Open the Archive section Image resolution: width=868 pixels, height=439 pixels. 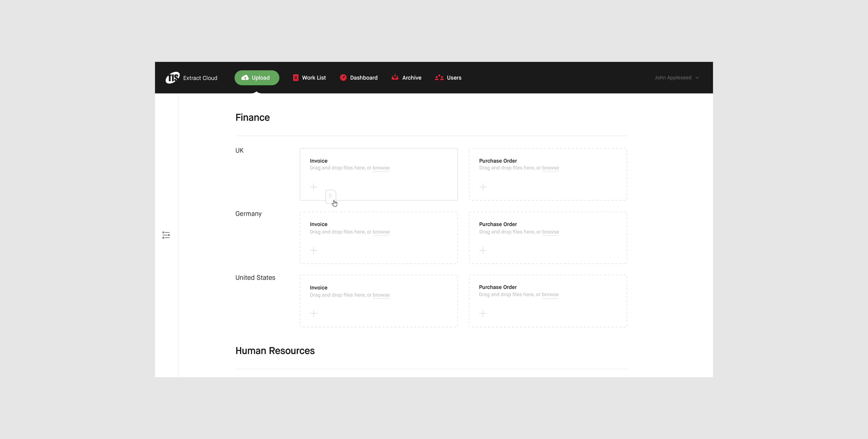click(x=406, y=77)
